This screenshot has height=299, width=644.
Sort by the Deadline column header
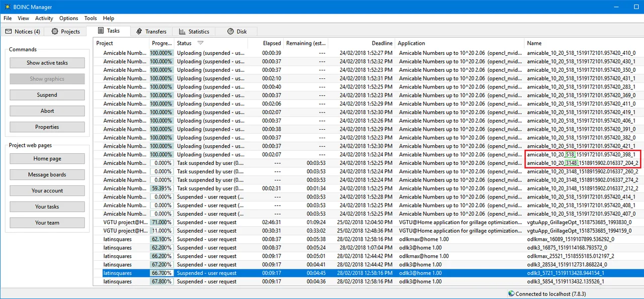click(x=362, y=43)
